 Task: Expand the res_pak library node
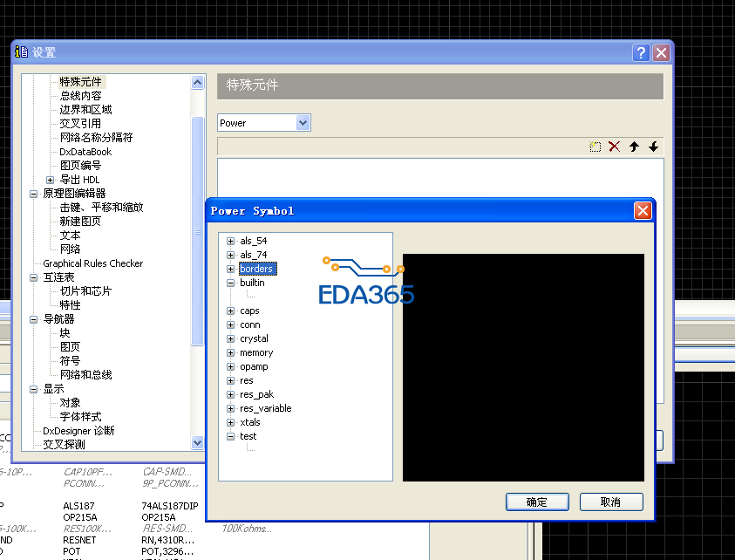coord(230,394)
